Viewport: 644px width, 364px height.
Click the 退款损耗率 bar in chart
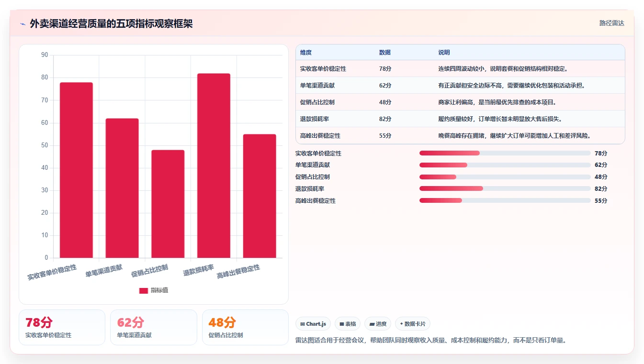214,165
